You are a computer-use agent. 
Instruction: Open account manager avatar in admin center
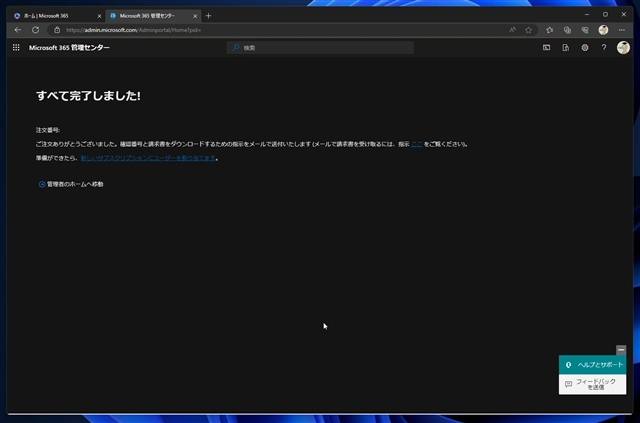(623, 48)
